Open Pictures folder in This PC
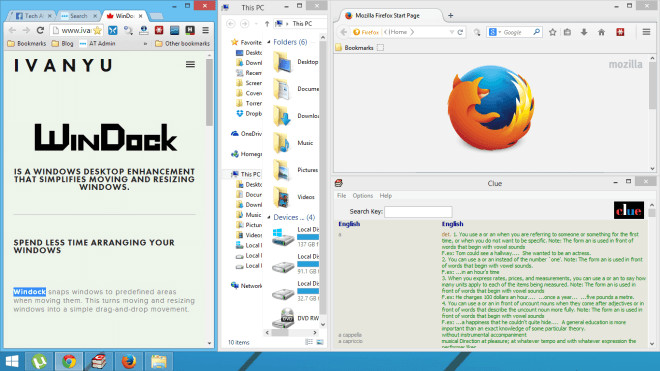660x371 pixels. [x=295, y=170]
